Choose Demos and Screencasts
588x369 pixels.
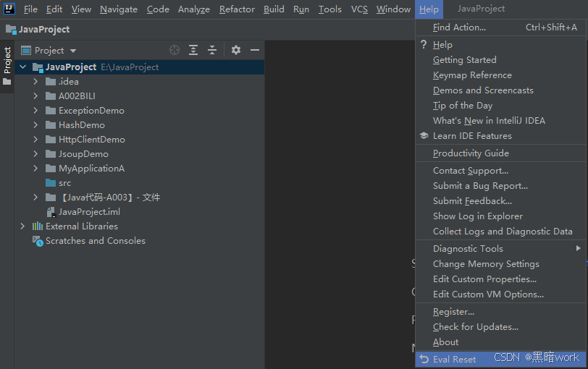500,90
